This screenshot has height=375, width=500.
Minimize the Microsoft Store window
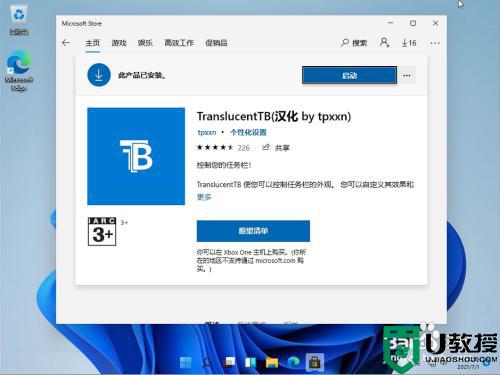[391, 23]
